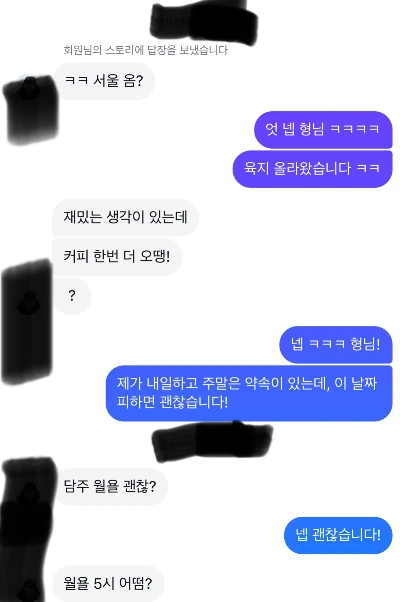Image resolution: width=400 pixels, height=602 pixels.
Task: Open the story reply notice '회원님의 스토리에 답장을 보냈습니다'
Action: [x=145, y=50]
